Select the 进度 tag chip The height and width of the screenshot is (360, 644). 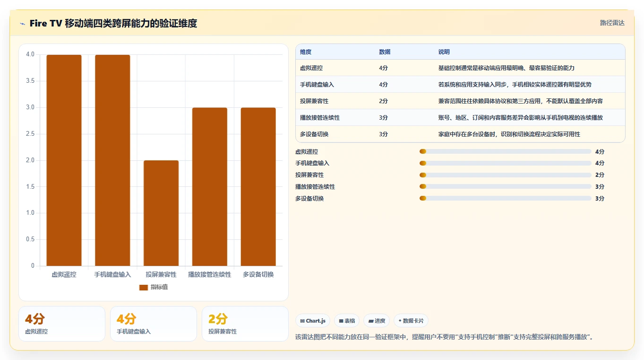(377, 321)
